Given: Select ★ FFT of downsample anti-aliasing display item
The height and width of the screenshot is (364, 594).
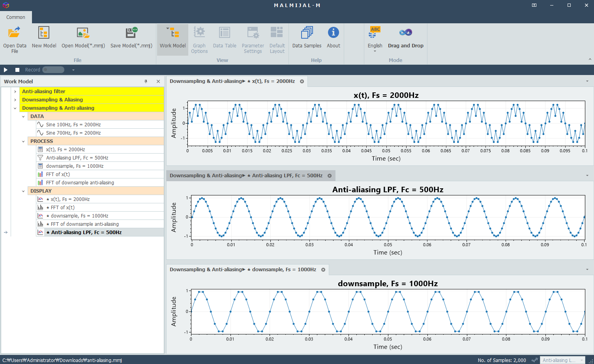Looking at the screenshot, I should click(100, 224).
